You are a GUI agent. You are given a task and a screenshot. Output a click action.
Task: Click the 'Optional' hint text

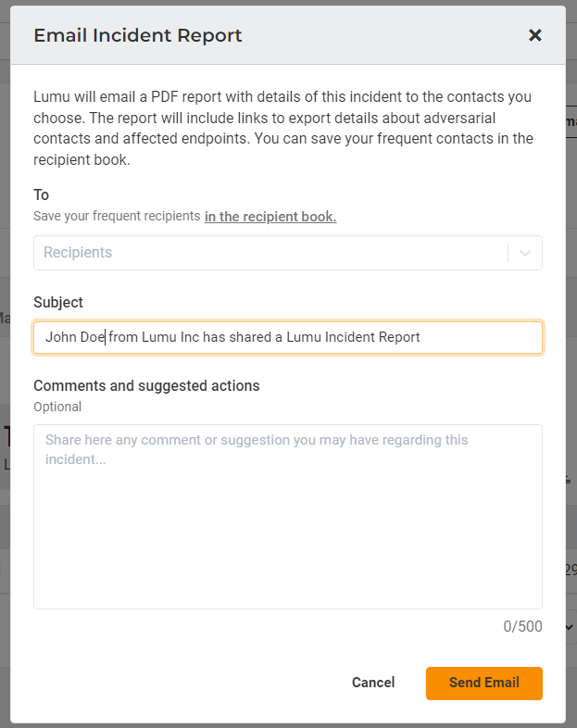(57, 407)
